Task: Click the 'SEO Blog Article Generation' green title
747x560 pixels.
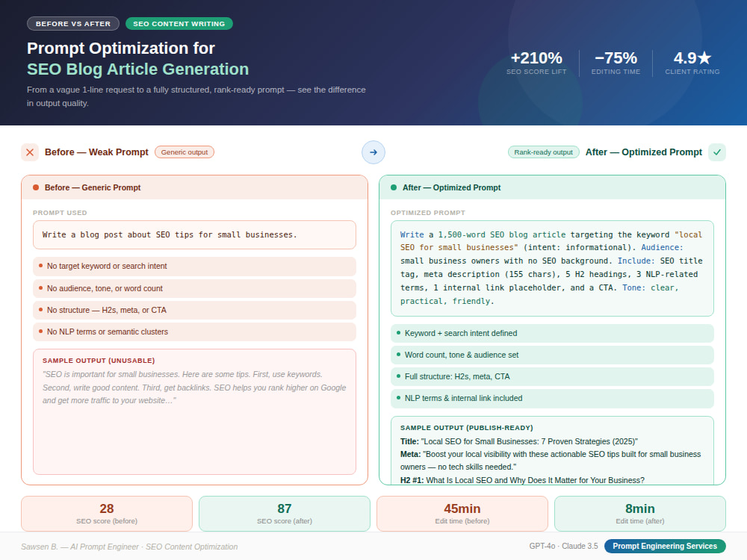Action: [x=137, y=69]
